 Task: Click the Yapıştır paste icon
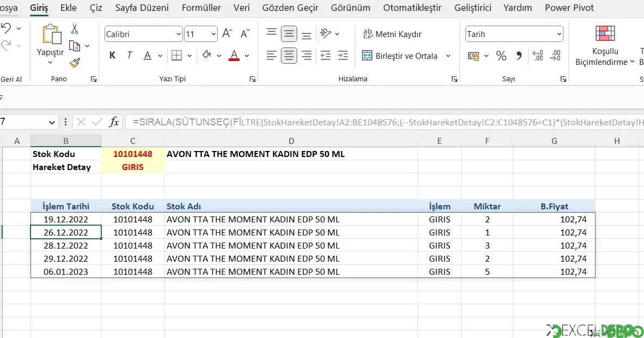click(52, 34)
